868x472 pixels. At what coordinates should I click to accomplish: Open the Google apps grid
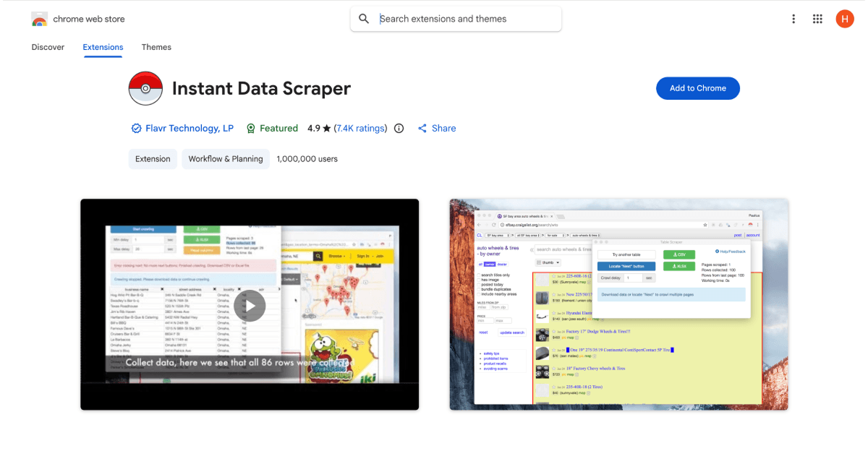click(x=817, y=19)
